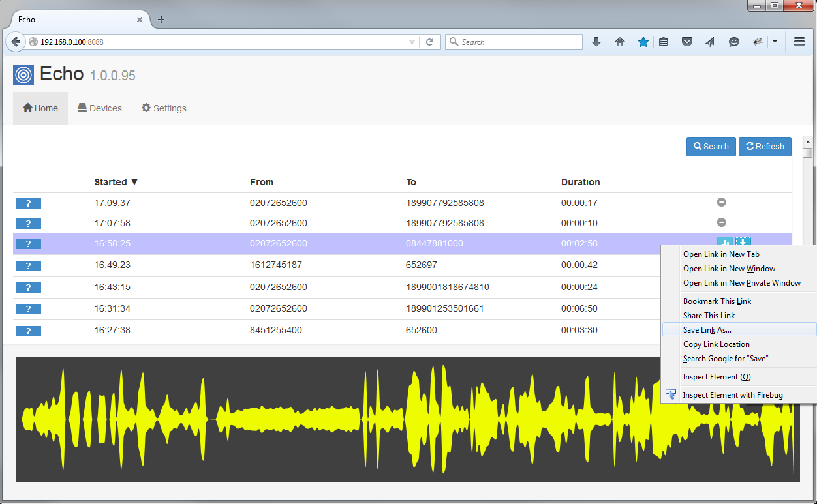Screen dimensions: 817x504
Task: Open the Hello chat smiley icon
Action: [x=734, y=42]
